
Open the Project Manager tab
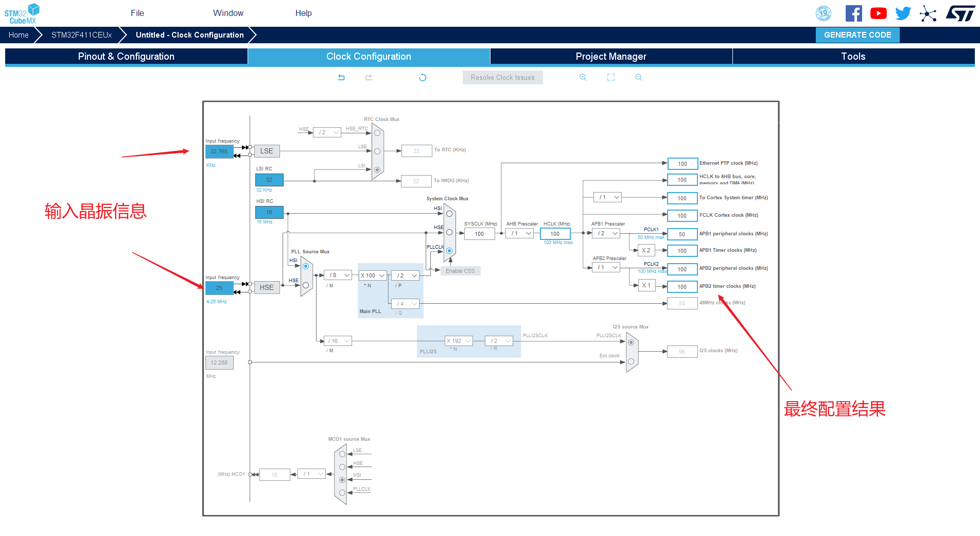tap(611, 57)
